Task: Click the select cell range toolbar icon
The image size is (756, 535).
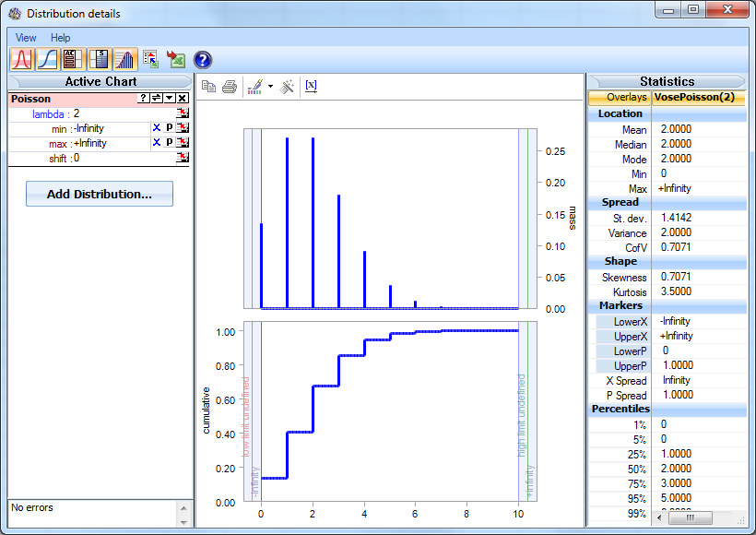Action: [151, 59]
